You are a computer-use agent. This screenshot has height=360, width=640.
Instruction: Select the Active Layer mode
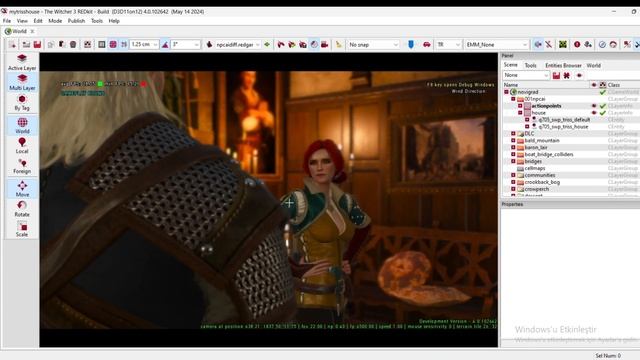pos(22,62)
